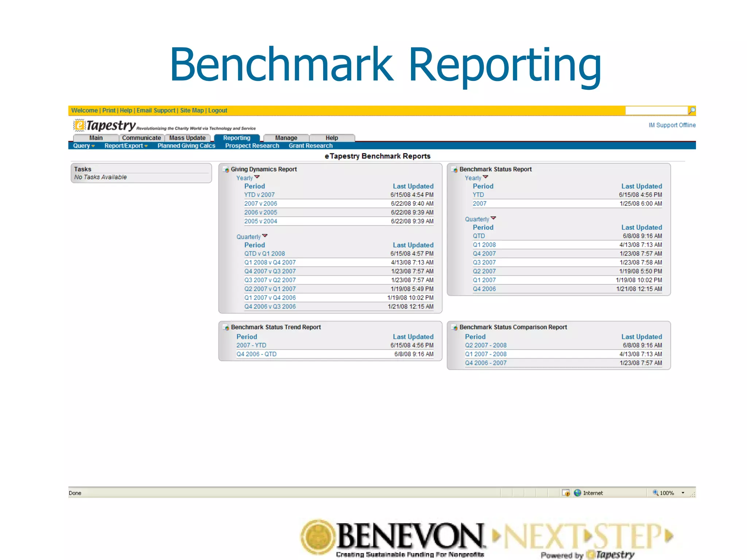Screen dimensions: 747x560
Task: Click the Giving Dynamics Report icon
Action: coord(226,170)
